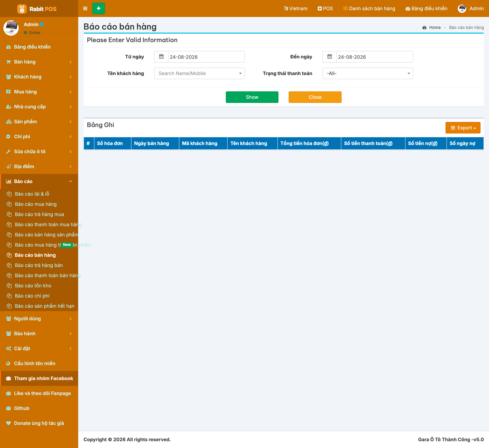Expand the Nhà cung cấp sidebar menu
Image resolution: width=489 pixels, height=448 pixels.
coord(39,107)
